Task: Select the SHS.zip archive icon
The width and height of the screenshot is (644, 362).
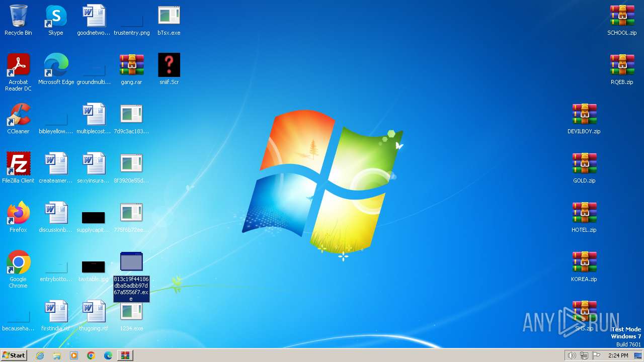Action: pyautogui.click(x=584, y=312)
